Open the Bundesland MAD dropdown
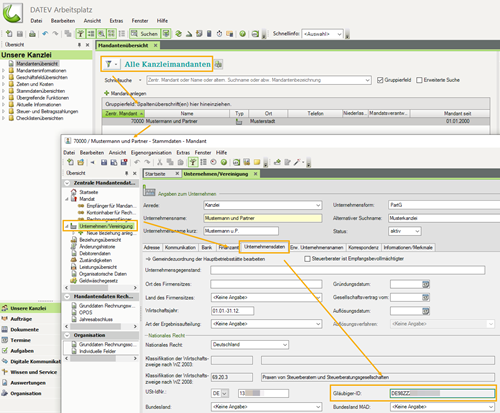This screenshot has height=413, width=500. [491, 407]
